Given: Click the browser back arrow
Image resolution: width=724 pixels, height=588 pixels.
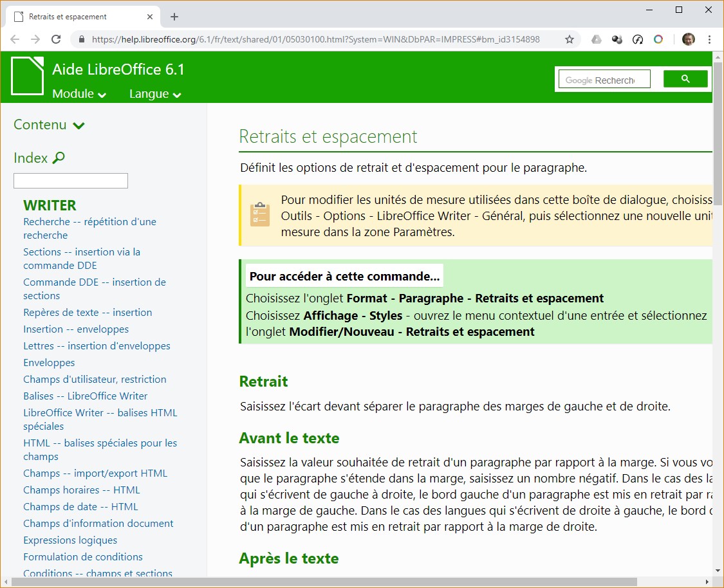Looking at the screenshot, I should point(15,39).
